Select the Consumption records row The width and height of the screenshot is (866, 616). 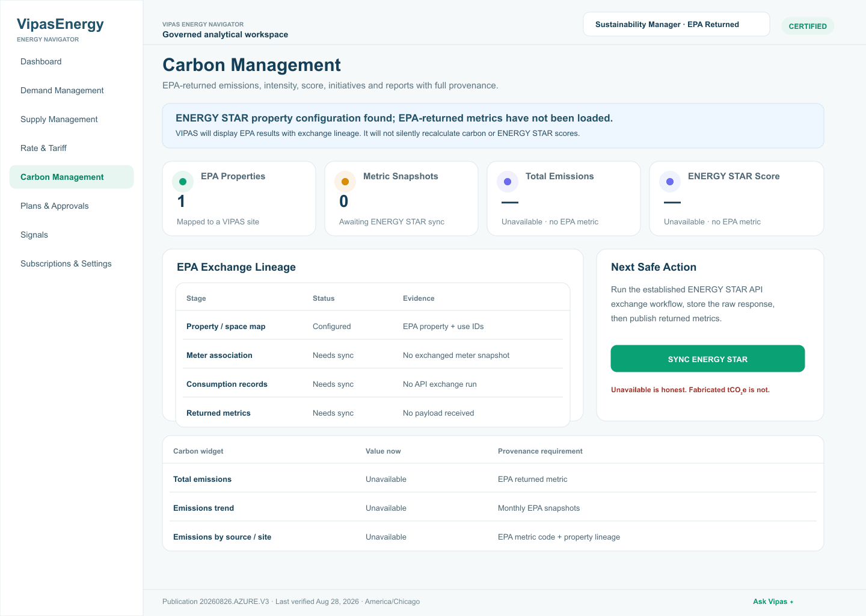point(373,384)
